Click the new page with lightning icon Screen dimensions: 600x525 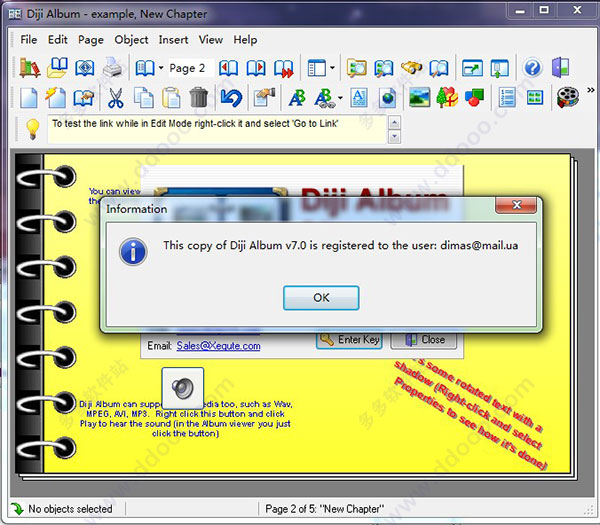pos(56,98)
